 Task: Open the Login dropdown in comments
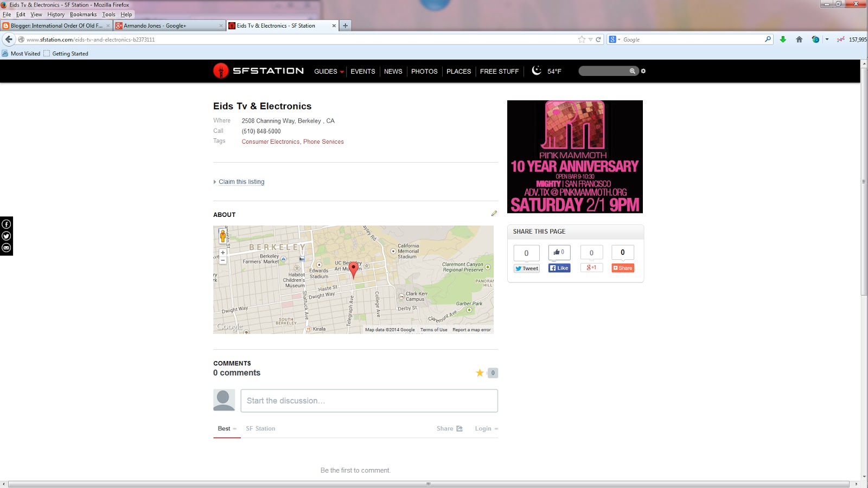pyautogui.click(x=487, y=428)
